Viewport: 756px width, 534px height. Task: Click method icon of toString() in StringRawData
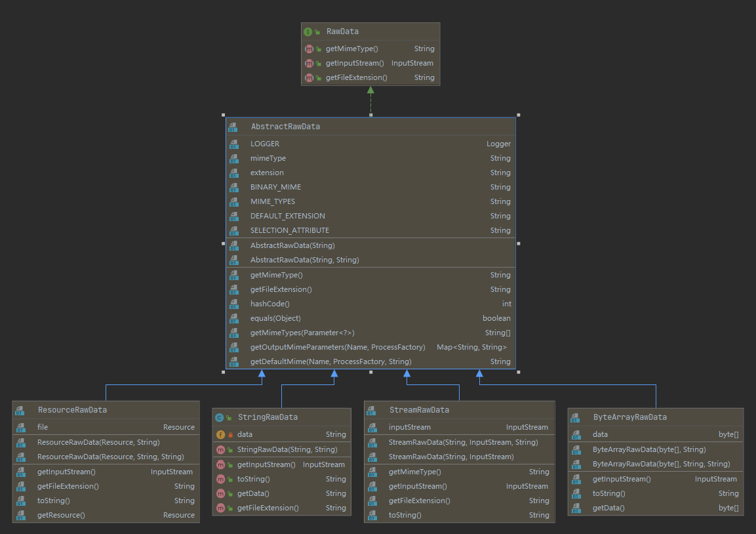221,479
